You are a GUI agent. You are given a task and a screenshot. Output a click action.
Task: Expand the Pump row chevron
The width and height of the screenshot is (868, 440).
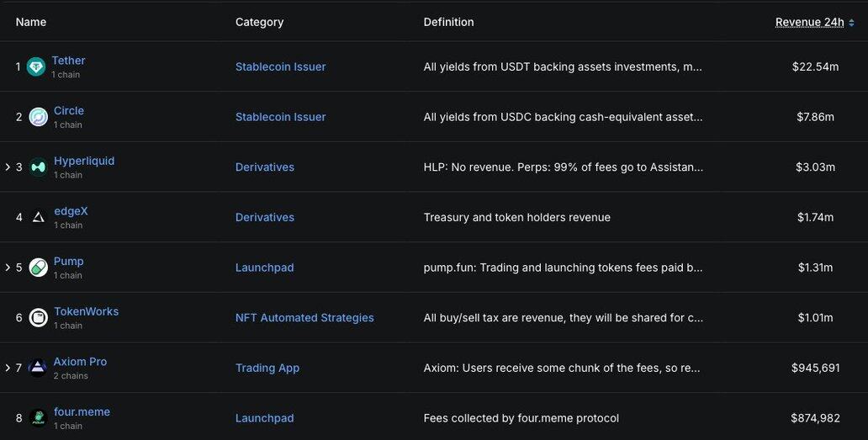coord(8,268)
